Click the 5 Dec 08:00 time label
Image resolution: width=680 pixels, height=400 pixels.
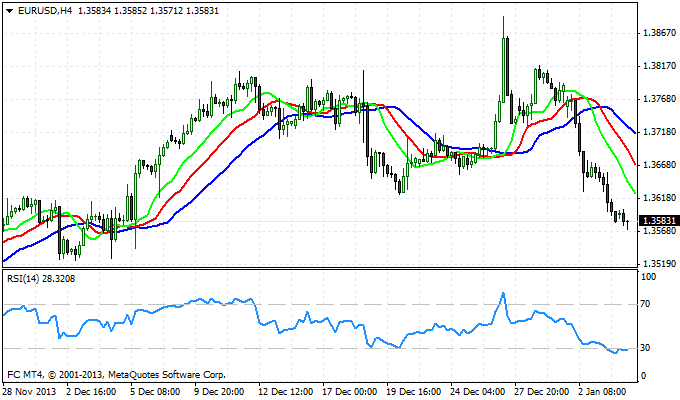pyautogui.click(x=155, y=391)
